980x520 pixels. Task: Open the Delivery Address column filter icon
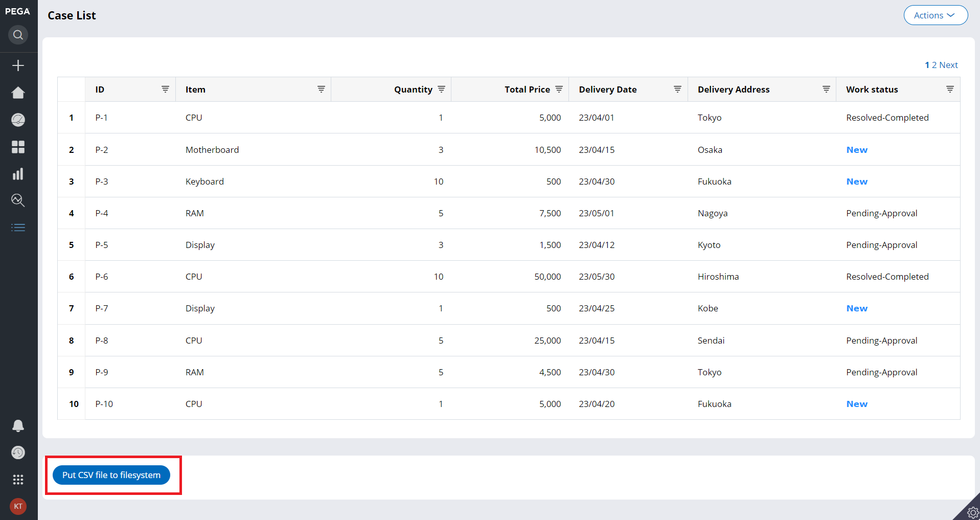point(826,89)
